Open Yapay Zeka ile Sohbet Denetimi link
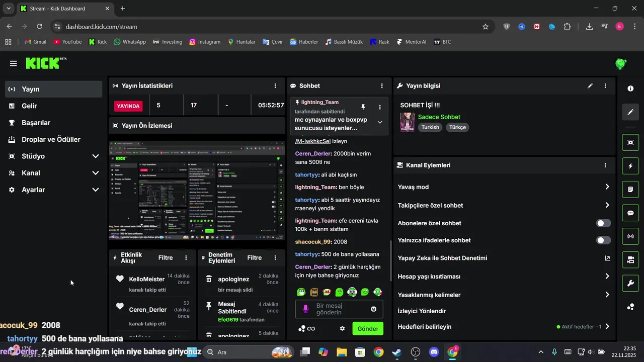This screenshot has height=362, width=644. coord(607,258)
